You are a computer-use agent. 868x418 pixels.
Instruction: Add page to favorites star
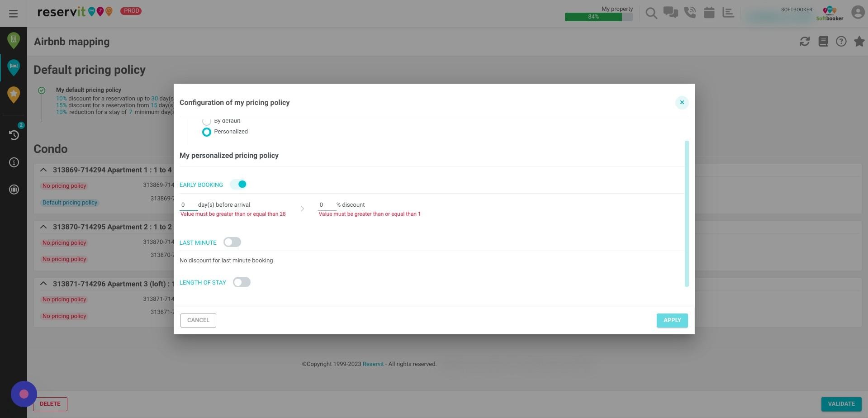coord(859,42)
